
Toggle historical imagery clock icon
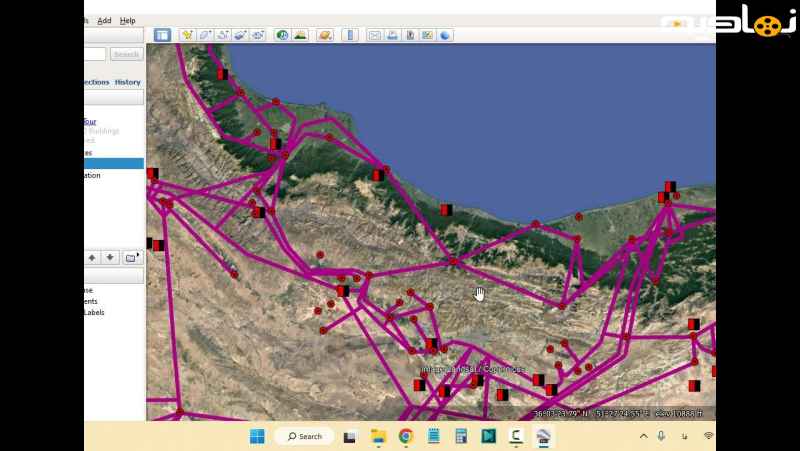click(283, 35)
